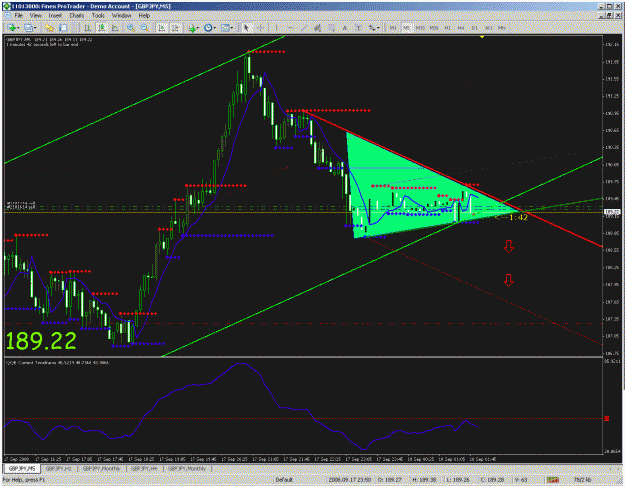Open the Tools menu
Screen dimensions: 625x486
pyautogui.click(x=98, y=16)
